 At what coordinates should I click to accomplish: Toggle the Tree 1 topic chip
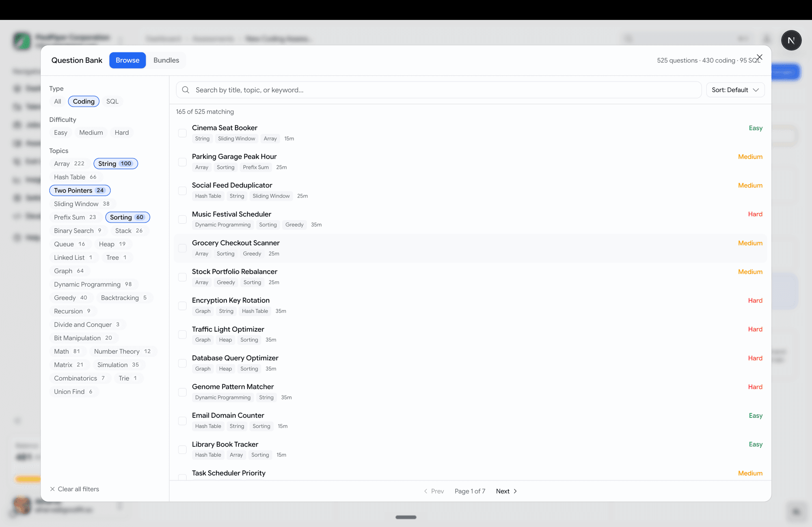(x=117, y=257)
